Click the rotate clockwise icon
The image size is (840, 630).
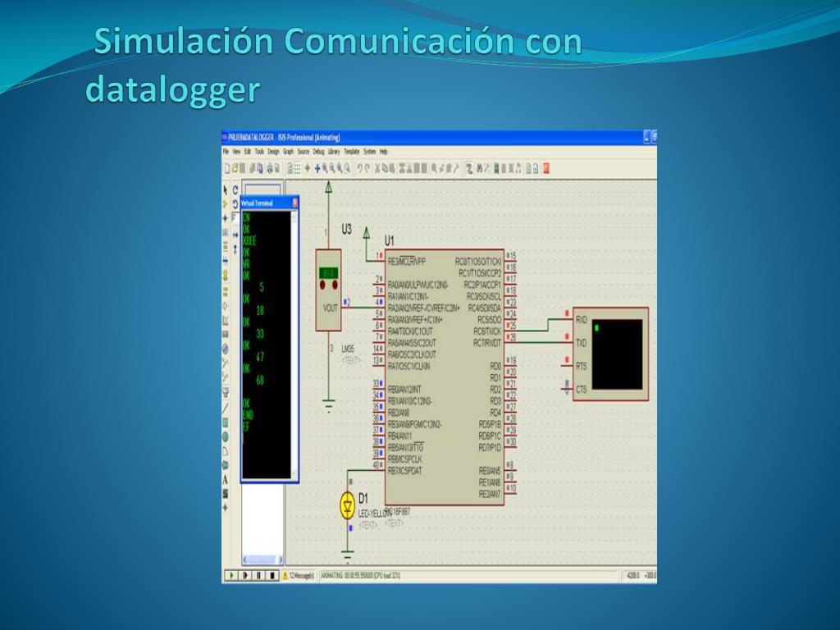(235, 190)
